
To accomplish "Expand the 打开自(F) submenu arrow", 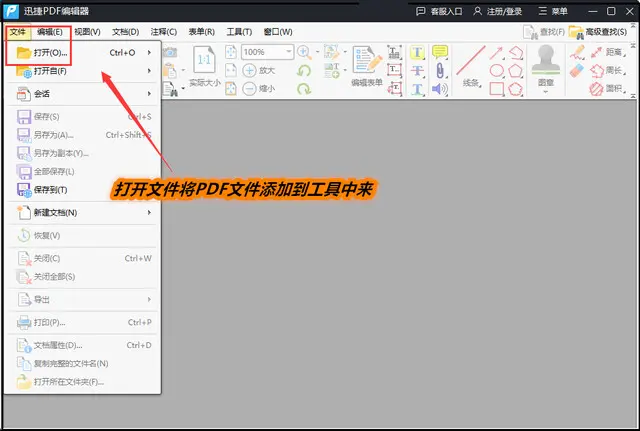I will pyautogui.click(x=149, y=71).
